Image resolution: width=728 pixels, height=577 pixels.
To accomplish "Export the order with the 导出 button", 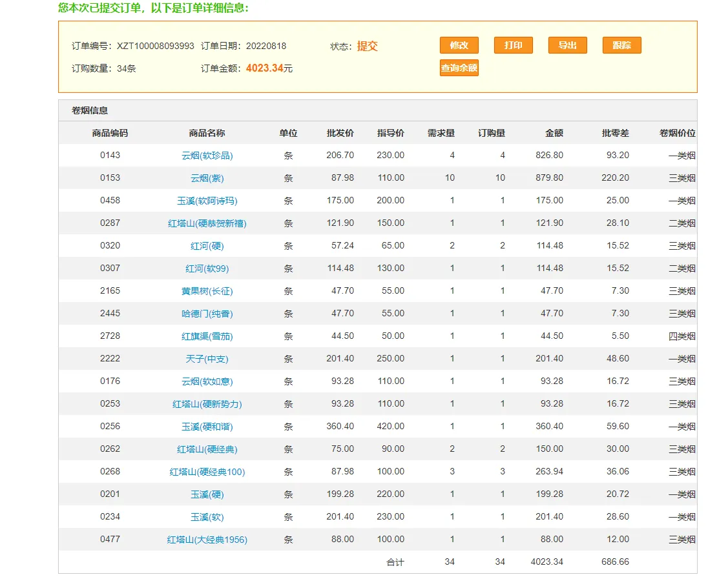I will pos(567,45).
